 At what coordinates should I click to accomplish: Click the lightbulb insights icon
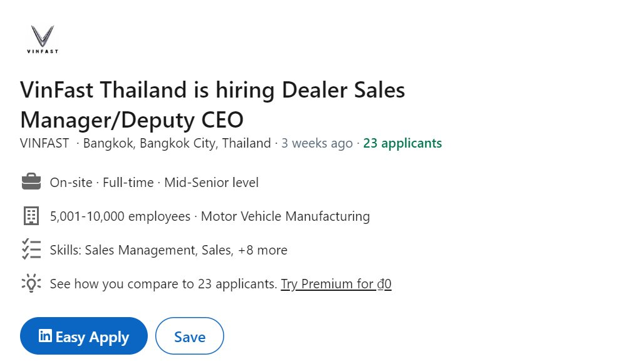pyautogui.click(x=31, y=283)
